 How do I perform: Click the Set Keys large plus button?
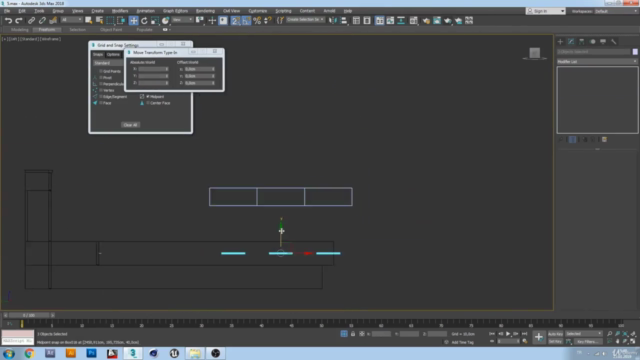[x=539, y=337]
